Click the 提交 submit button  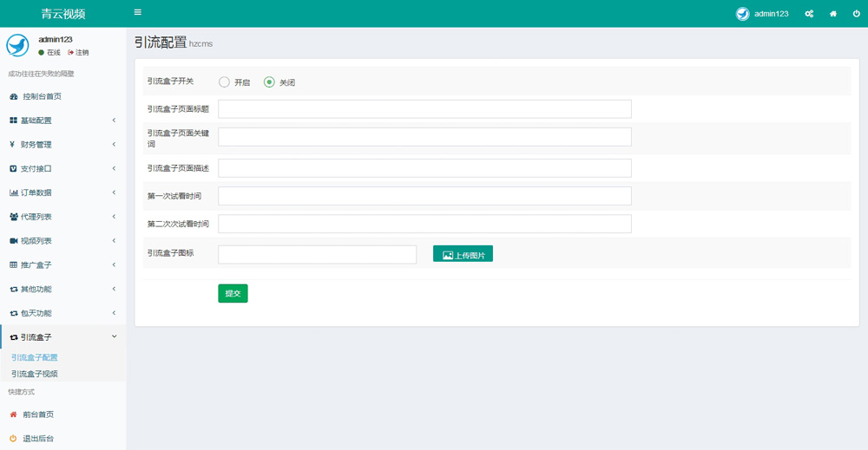pos(233,293)
